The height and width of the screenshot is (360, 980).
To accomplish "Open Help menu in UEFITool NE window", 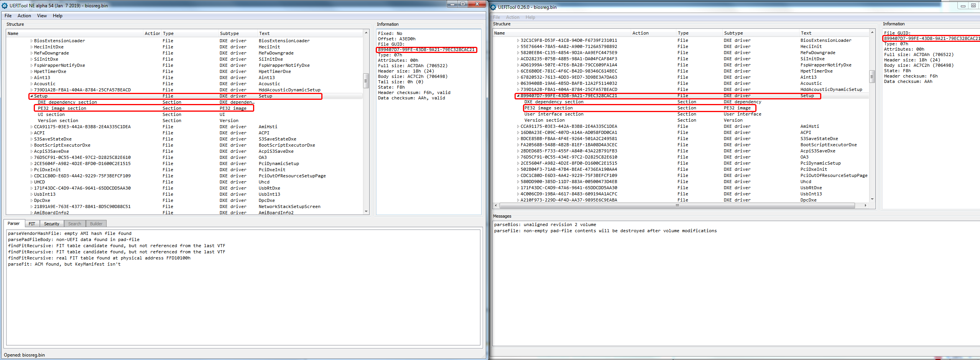I will [x=58, y=16].
